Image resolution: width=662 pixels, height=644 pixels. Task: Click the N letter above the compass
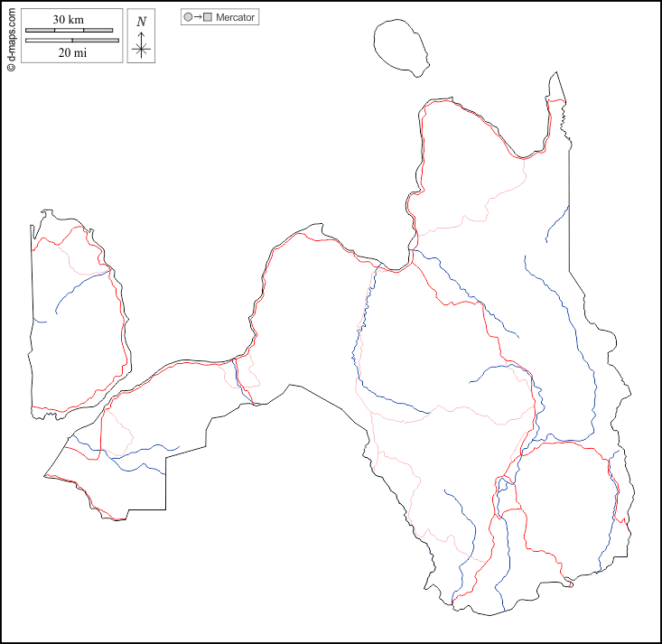tap(142, 22)
